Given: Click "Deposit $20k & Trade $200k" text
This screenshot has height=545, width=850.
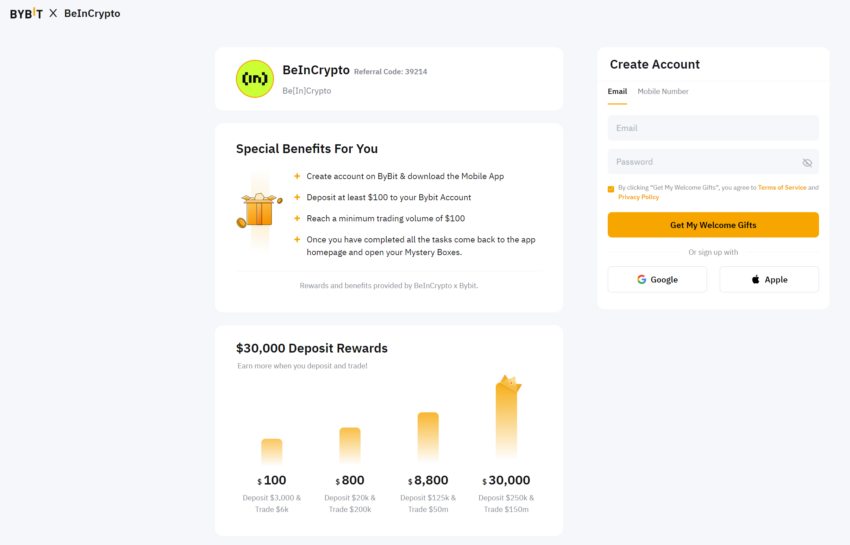Looking at the screenshot, I should click(x=350, y=503).
